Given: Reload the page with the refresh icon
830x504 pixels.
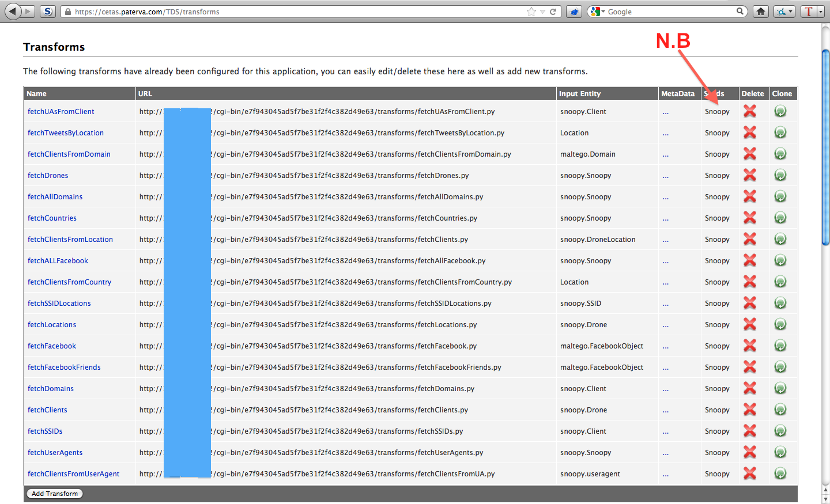Looking at the screenshot, I should coord(553,12).
